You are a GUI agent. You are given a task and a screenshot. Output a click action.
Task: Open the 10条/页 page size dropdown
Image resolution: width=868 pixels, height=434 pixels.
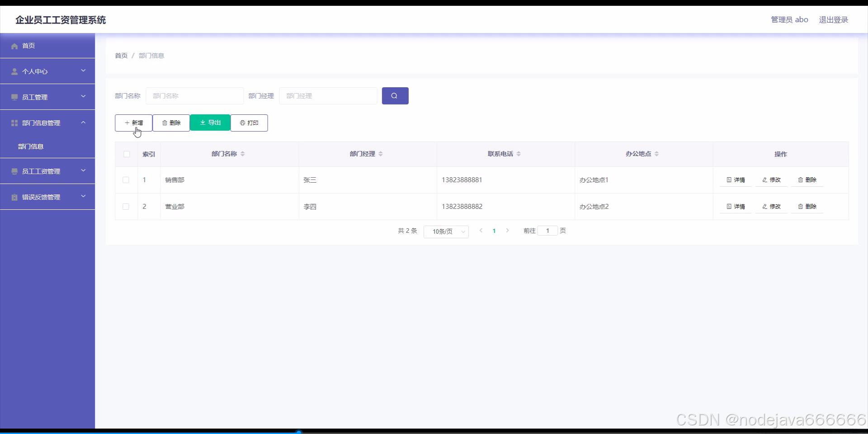click(446, 231)
